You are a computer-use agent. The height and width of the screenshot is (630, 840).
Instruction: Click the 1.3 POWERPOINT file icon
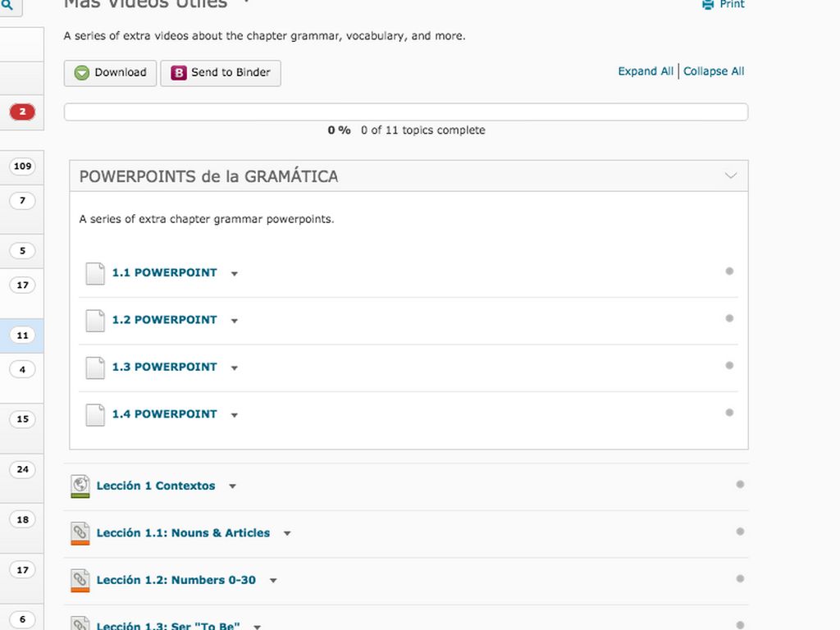(x=95, y=367)
